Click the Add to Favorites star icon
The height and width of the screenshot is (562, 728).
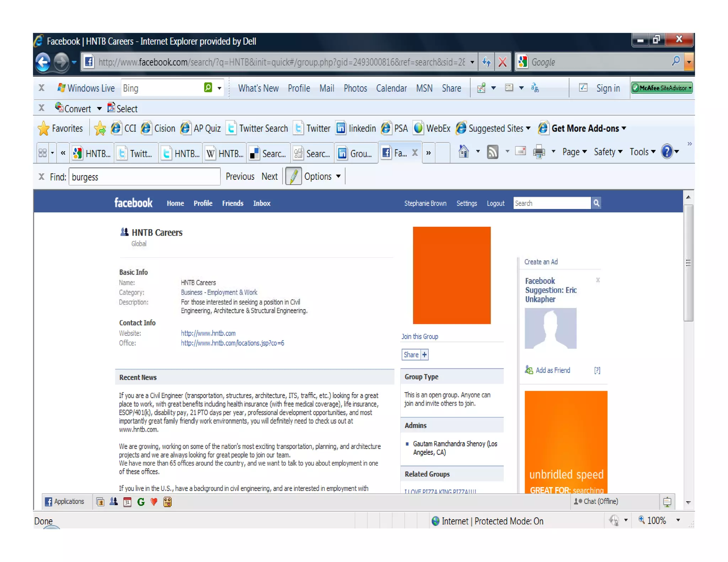click(x=100, y=129)
